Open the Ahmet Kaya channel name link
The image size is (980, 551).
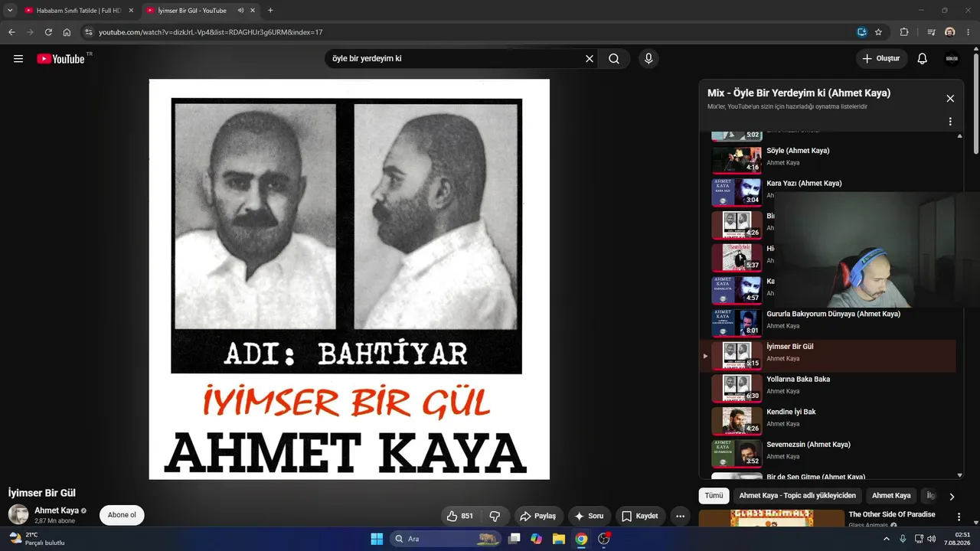point(57,510)
